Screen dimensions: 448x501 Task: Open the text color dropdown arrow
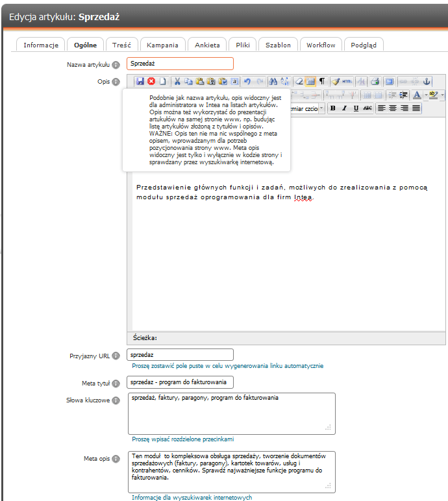coord(425,95)
